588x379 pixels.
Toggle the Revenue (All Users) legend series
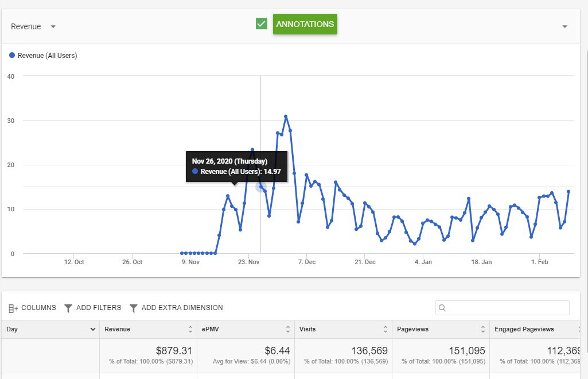43,56
